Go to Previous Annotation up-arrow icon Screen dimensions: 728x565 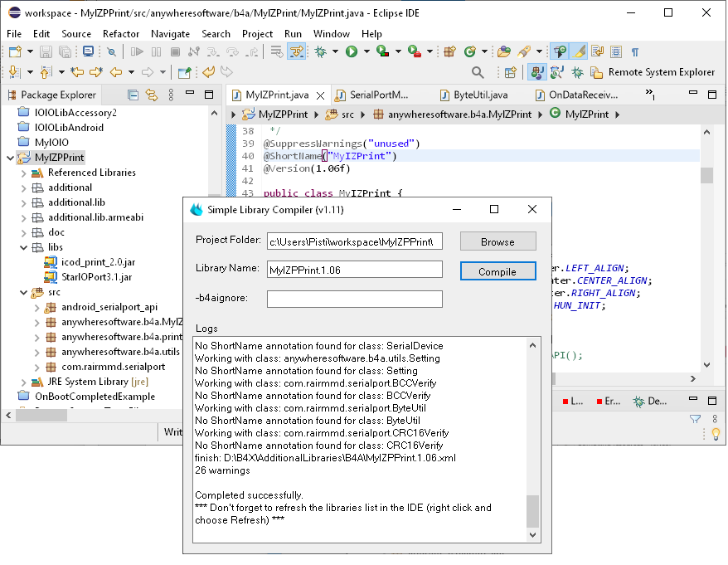pos(46,72)
